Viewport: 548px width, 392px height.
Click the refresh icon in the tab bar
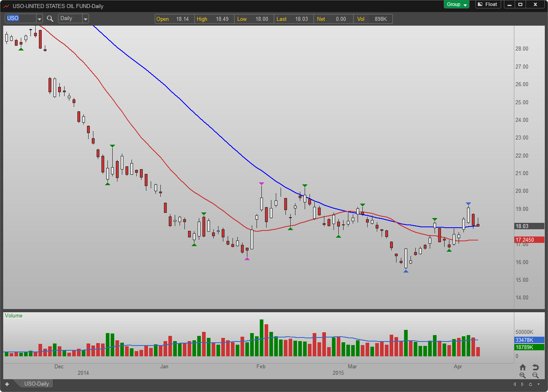[x=530, y=384]
